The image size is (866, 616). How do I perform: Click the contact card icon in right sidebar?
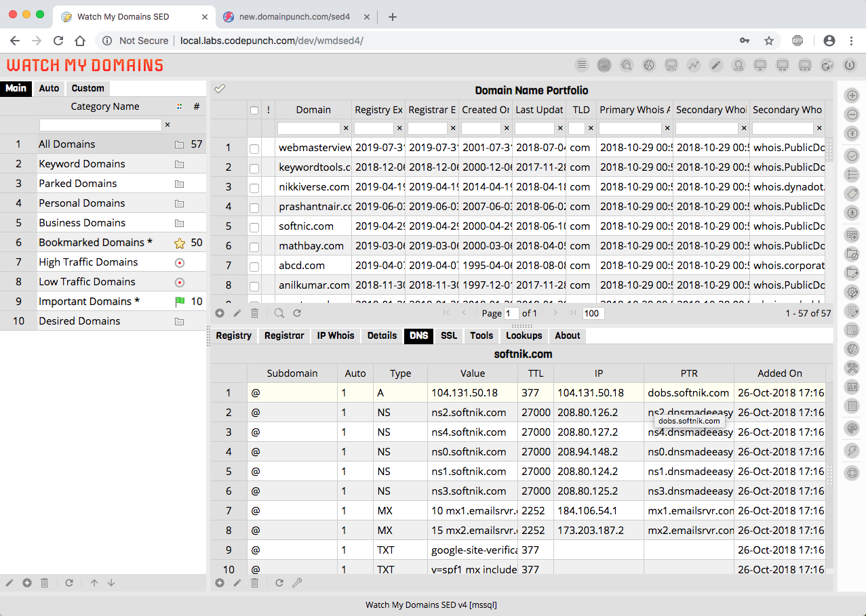(x=852, y=387)
